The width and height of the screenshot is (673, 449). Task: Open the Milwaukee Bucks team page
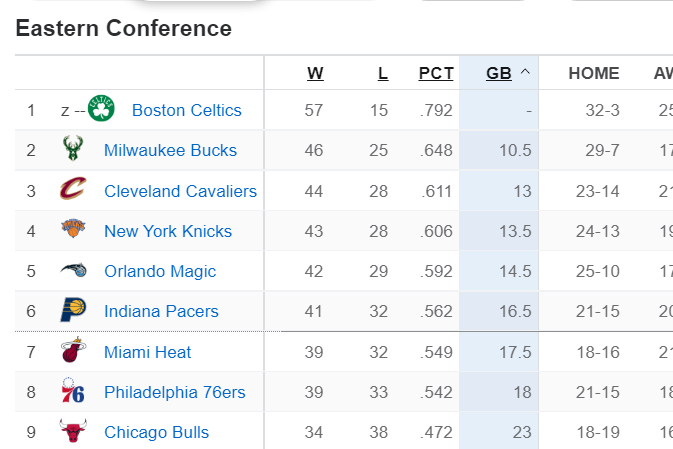[170, 150]
